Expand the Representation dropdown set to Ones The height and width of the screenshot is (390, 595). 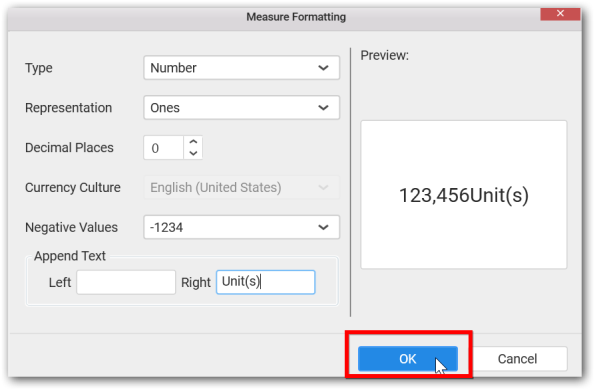pyautogui.click(x=241, y=108)
